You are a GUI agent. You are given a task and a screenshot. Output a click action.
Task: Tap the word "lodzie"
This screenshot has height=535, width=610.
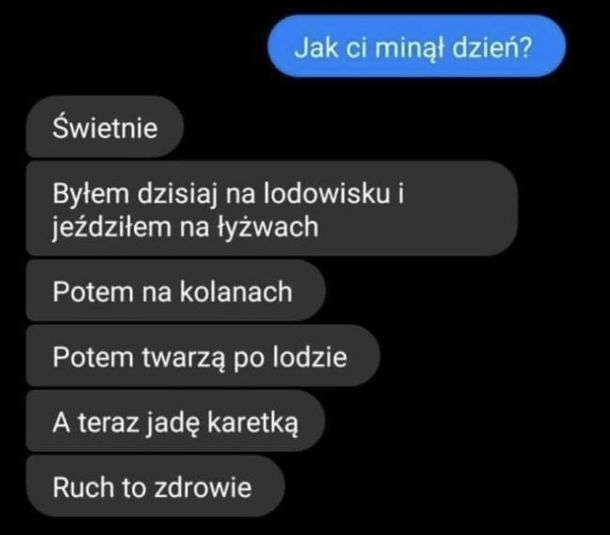[x=310, y=356]
